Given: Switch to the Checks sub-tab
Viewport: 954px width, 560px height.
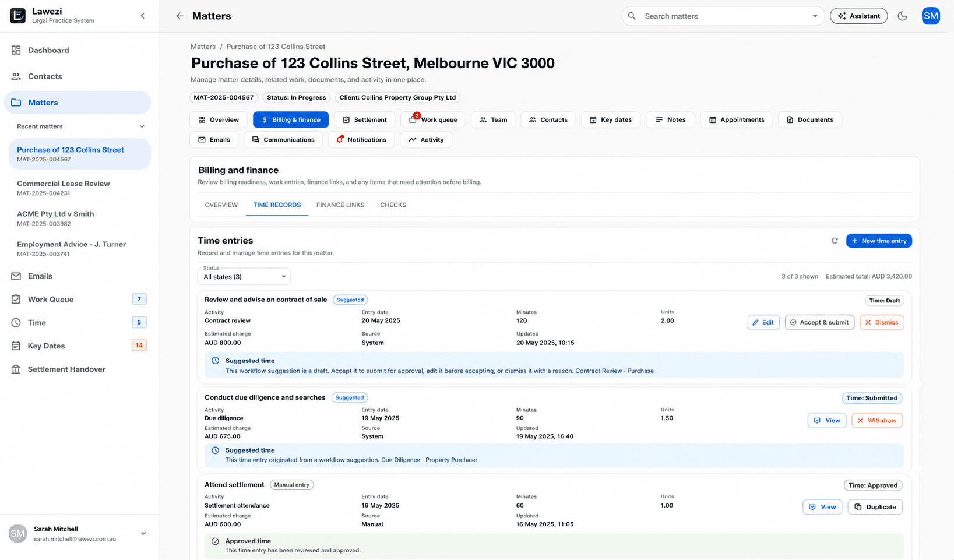Looking at the screenshot, I should 393,205.
